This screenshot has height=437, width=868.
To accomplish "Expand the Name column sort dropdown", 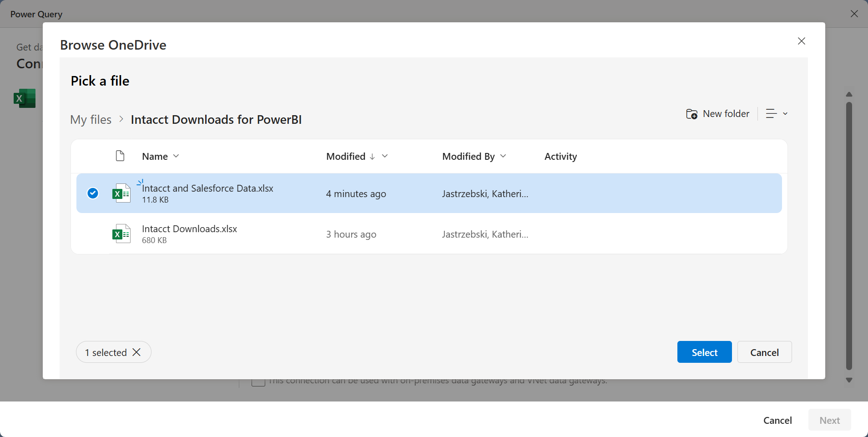I will [176, 156].
